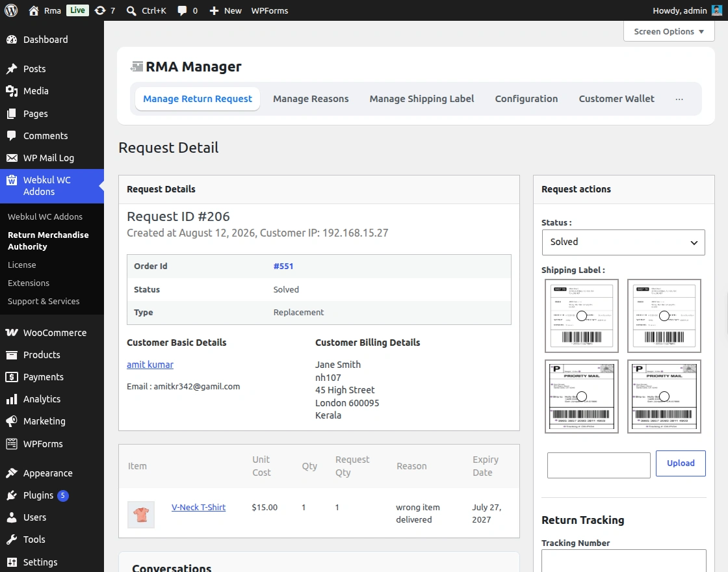Click the updates icon showing 7
The image size is (728, 572).
100,10
